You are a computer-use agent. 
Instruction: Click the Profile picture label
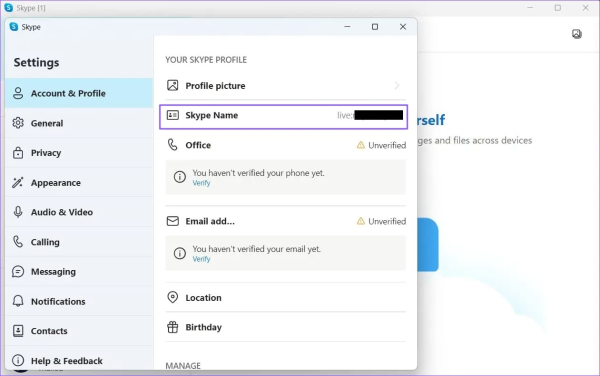(x=215, y=86)
